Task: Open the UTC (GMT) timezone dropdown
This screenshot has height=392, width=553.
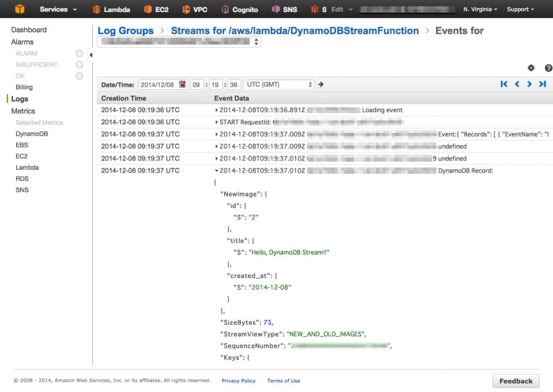Action: pyautogui.click(x=279, y=84)
